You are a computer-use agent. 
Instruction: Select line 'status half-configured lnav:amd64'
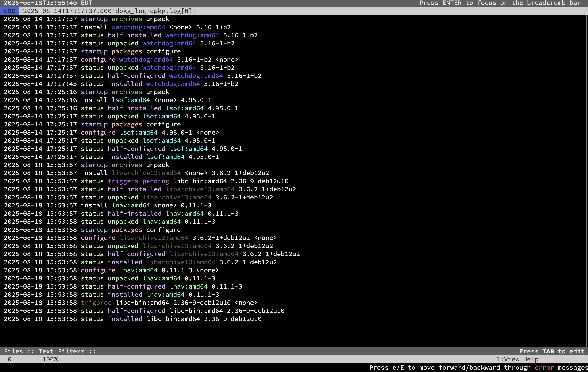point(123,286)
